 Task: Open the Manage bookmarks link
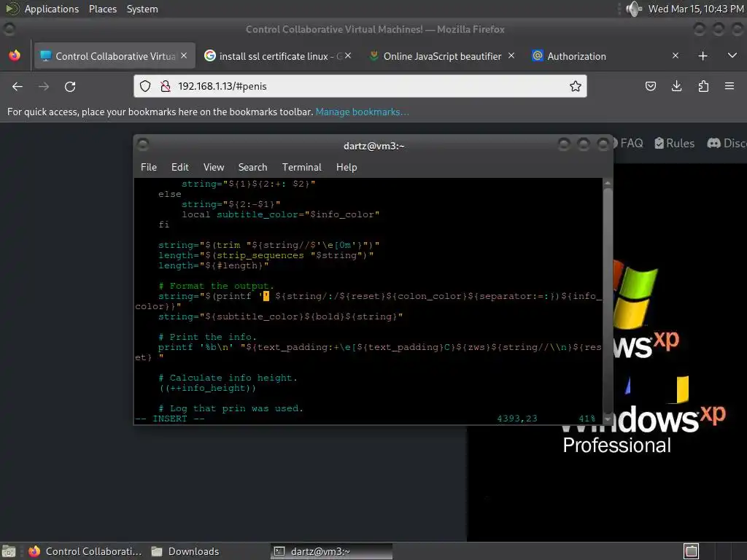(362, 112)
